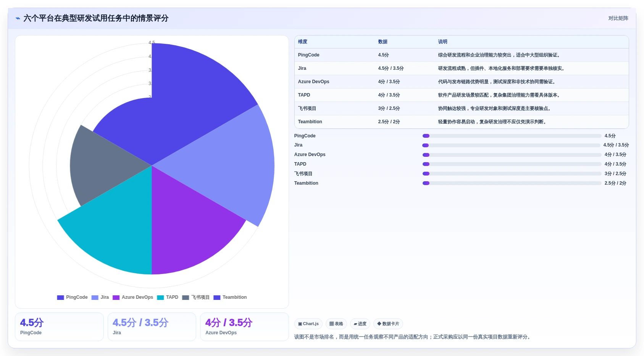Click 飞书项目 score 3分 / 2.5分 in table
Viewport: 644px width, 356px height.
pyautogui.click(x=389, y=108)
